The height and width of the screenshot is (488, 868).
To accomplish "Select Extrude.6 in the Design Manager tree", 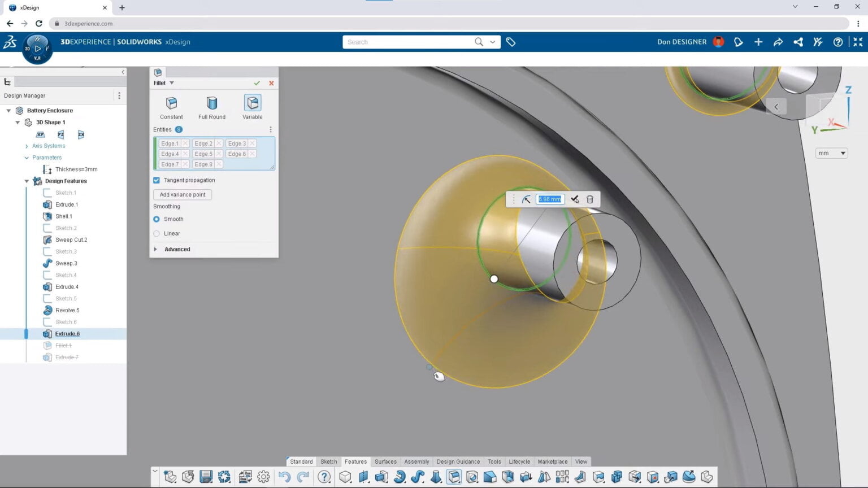I will pyautogui.click(x=67, y=333).
